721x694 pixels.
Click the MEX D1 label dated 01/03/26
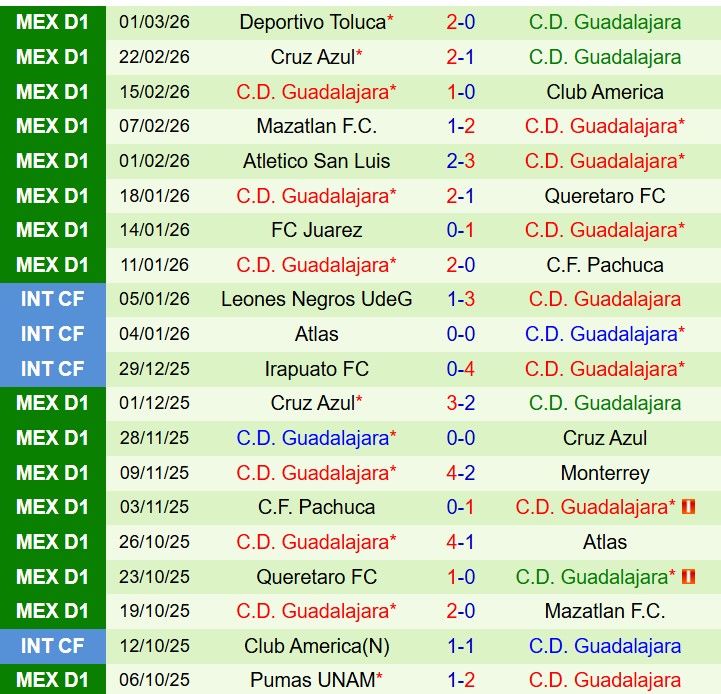click(52, 22)
